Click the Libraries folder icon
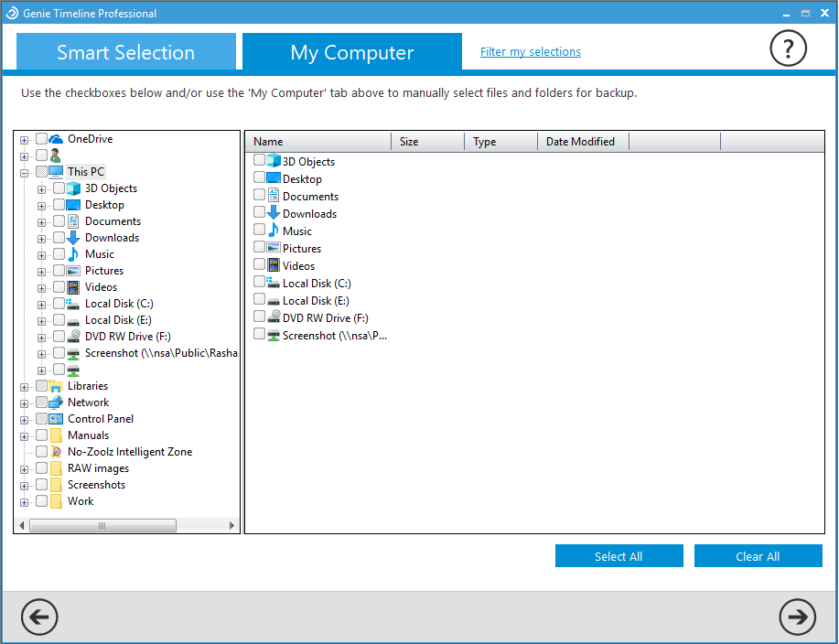The image size is (839, 644). pos(56,386)
